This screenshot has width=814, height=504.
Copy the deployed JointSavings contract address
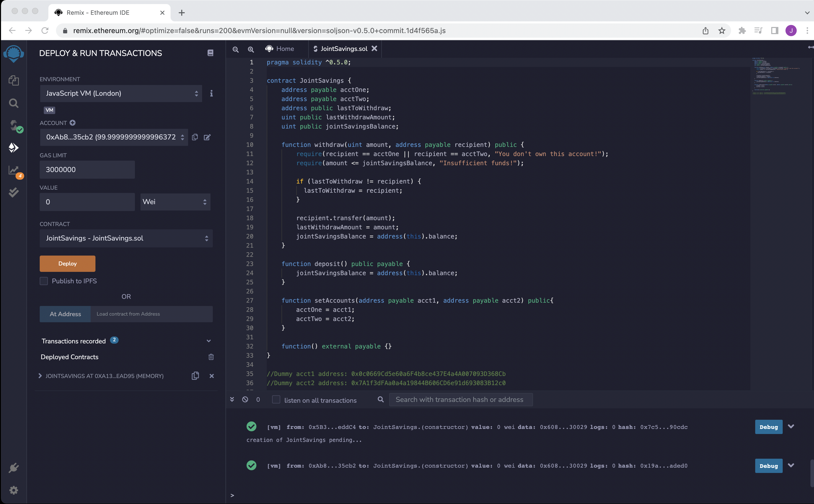click(195, 376)
